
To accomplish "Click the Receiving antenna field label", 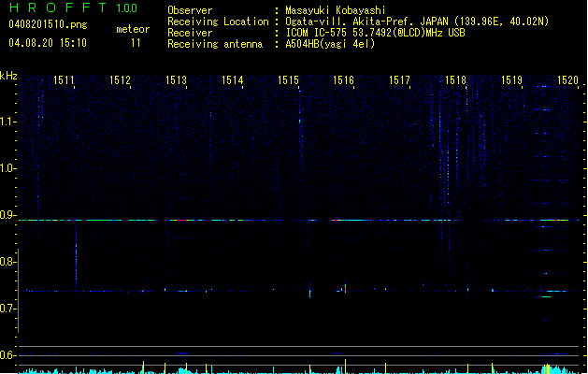I will click(215, 44).
